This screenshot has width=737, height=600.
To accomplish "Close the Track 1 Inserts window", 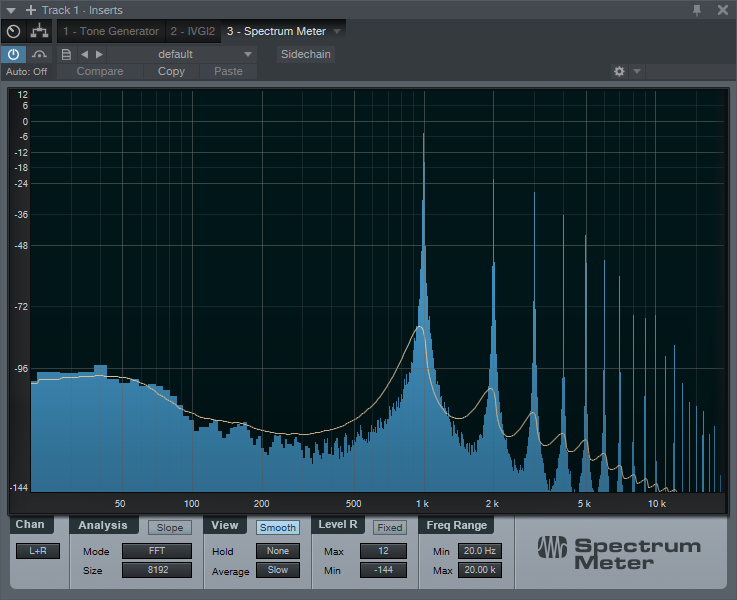I will pyautogui.click(x=723, y=10).
